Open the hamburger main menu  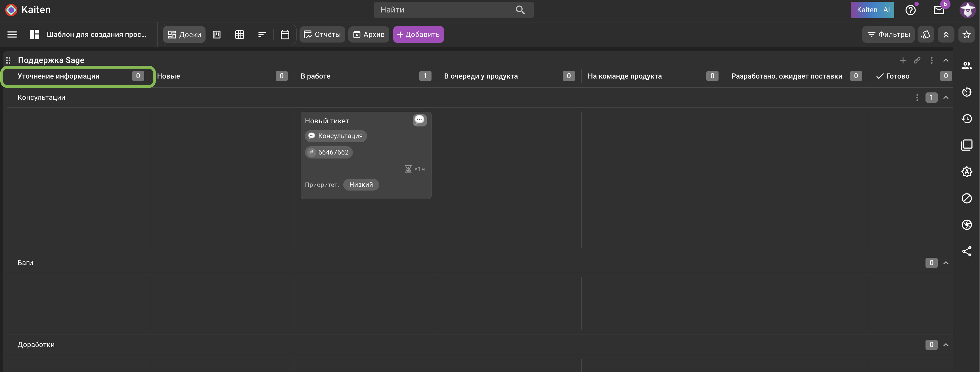pyautogui.click(x=12, y=35)
